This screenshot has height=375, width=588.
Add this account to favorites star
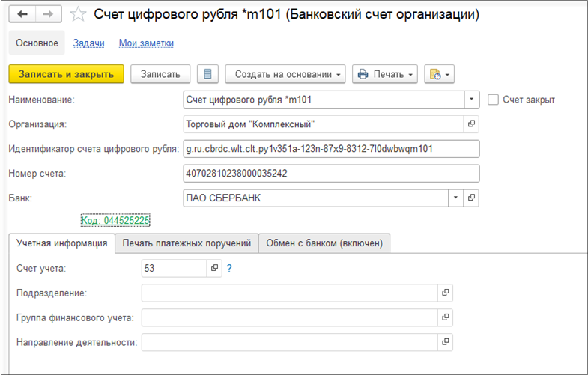coord(77,15)
